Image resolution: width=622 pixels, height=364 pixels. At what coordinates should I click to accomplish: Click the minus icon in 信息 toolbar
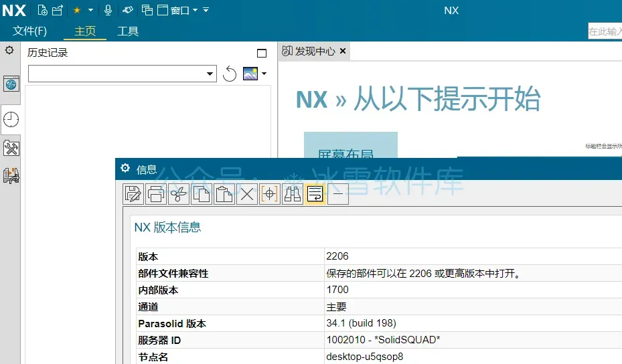338,194
